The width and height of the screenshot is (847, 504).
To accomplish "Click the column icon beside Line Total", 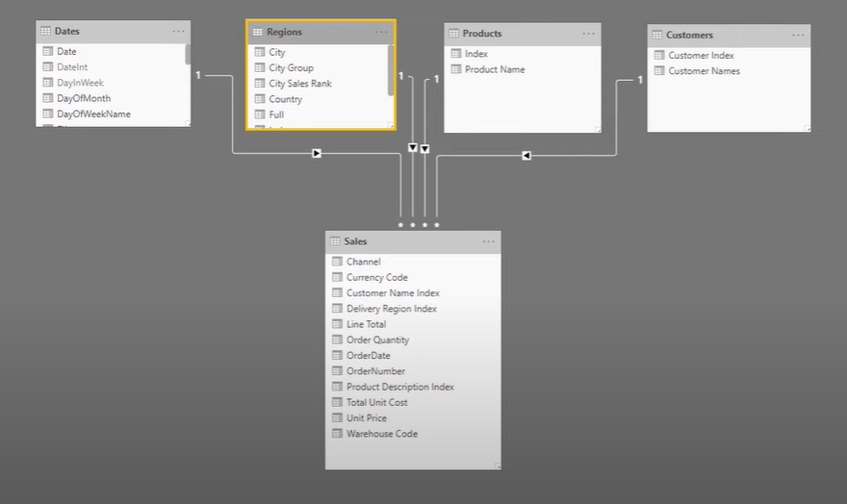I will 337,324.
